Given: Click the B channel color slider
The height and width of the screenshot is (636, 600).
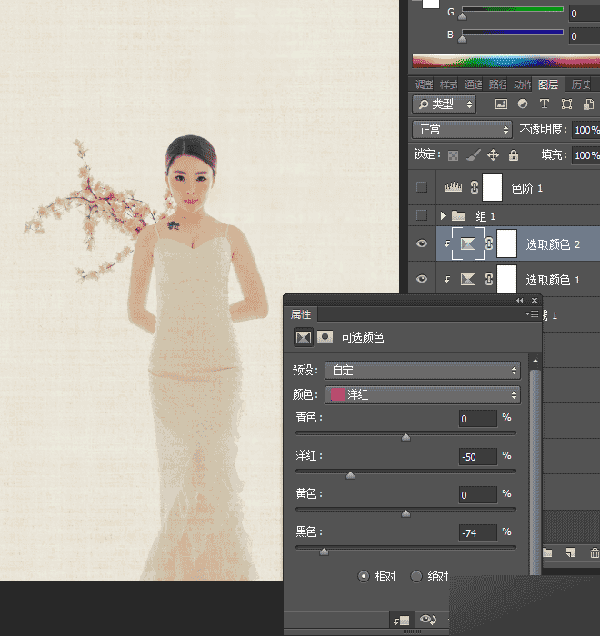Looking at the screenshot, I should click(x=513, y=32).
